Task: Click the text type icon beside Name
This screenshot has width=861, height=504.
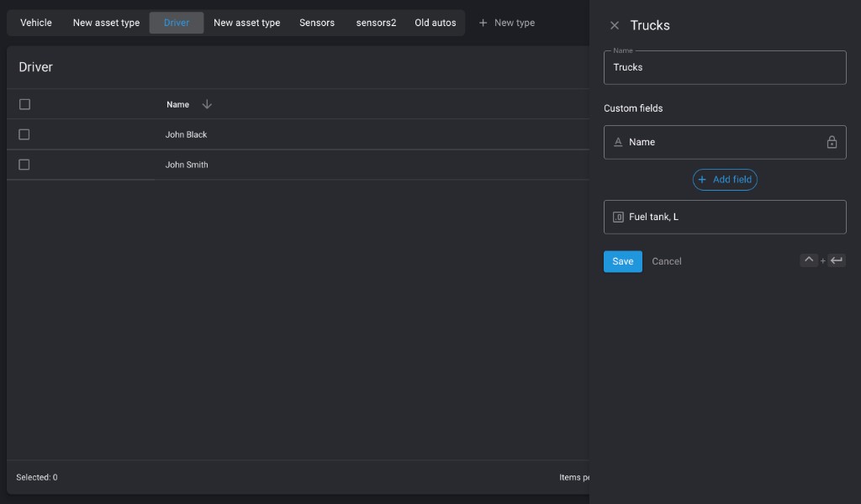Action: [x=618, y=142]
